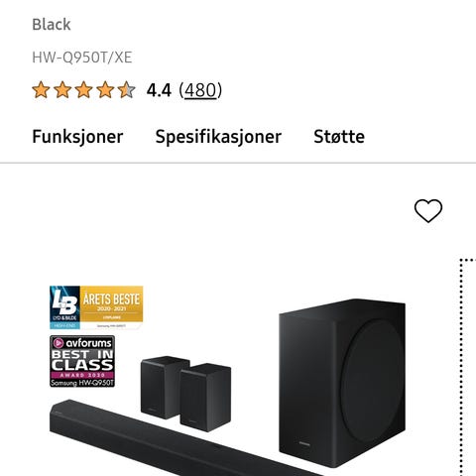Click the Black color label

tap(52, 25)
